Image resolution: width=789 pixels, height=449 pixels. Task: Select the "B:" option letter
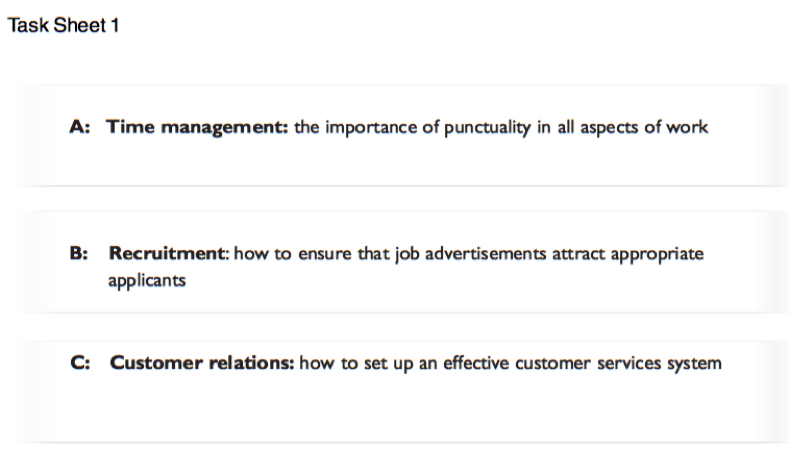point(80,254)
